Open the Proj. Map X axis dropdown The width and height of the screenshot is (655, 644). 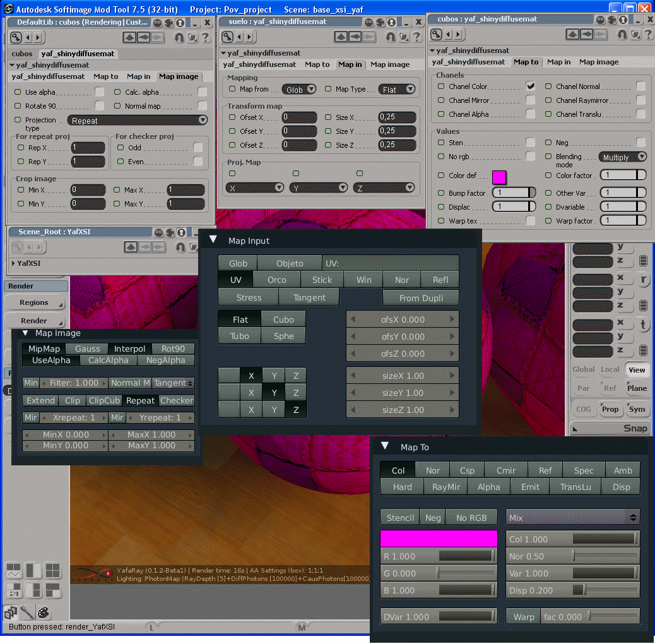pyautogui.click(x=255, y=188)
